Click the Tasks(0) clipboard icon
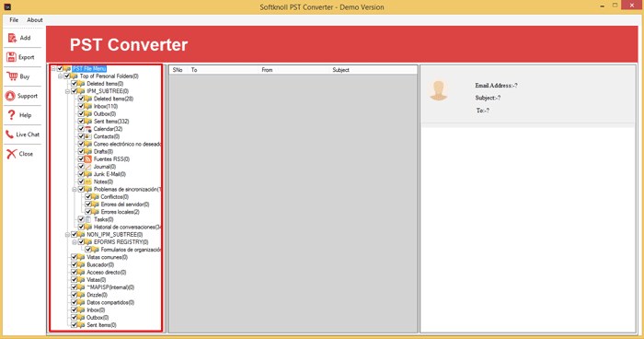This screenshot has width=644, height=339. [88, 219]
